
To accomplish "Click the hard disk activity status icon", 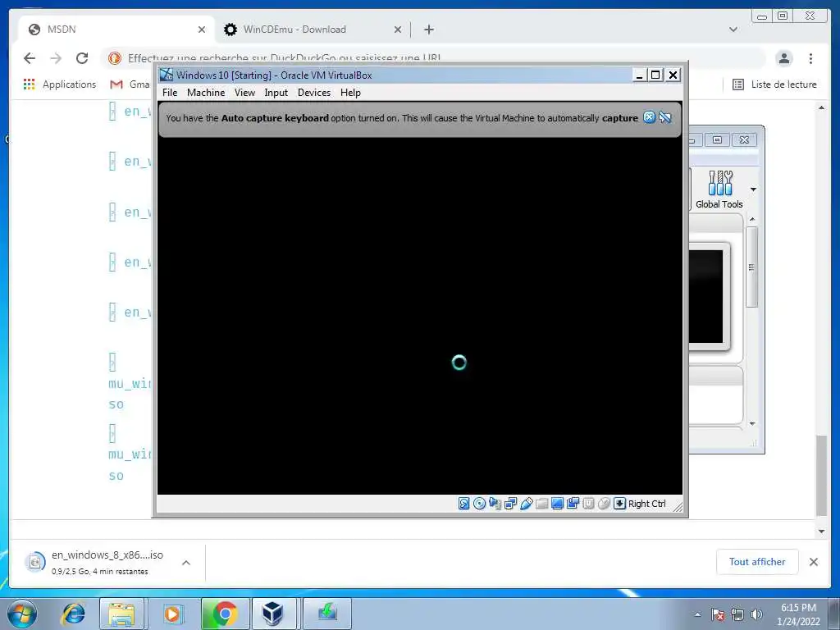I will pos(464,503).
